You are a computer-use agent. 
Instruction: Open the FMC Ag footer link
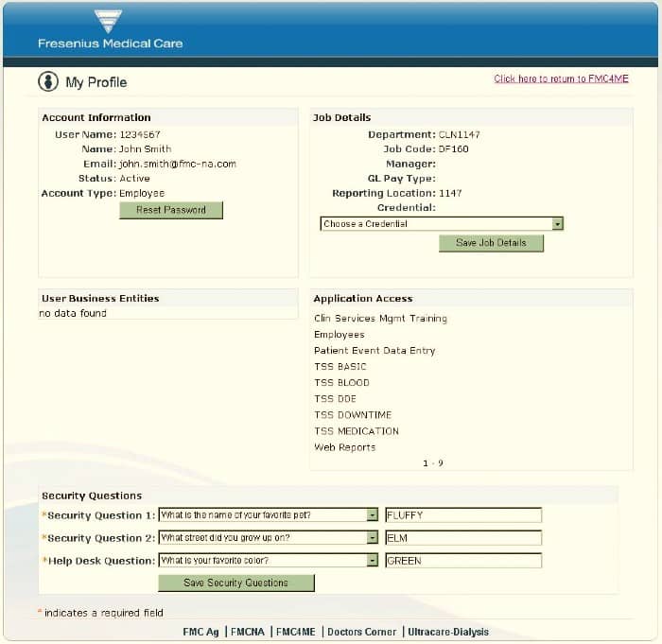(200, 632)
